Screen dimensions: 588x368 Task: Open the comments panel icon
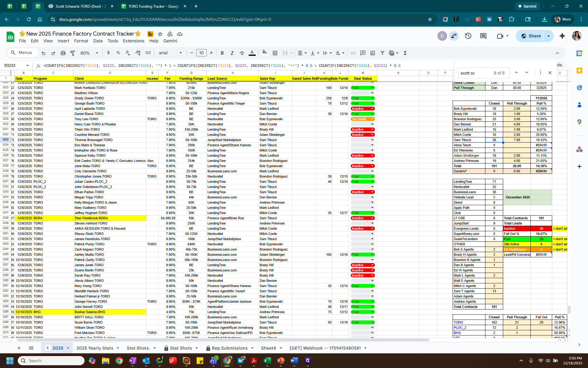click(483, 36)
